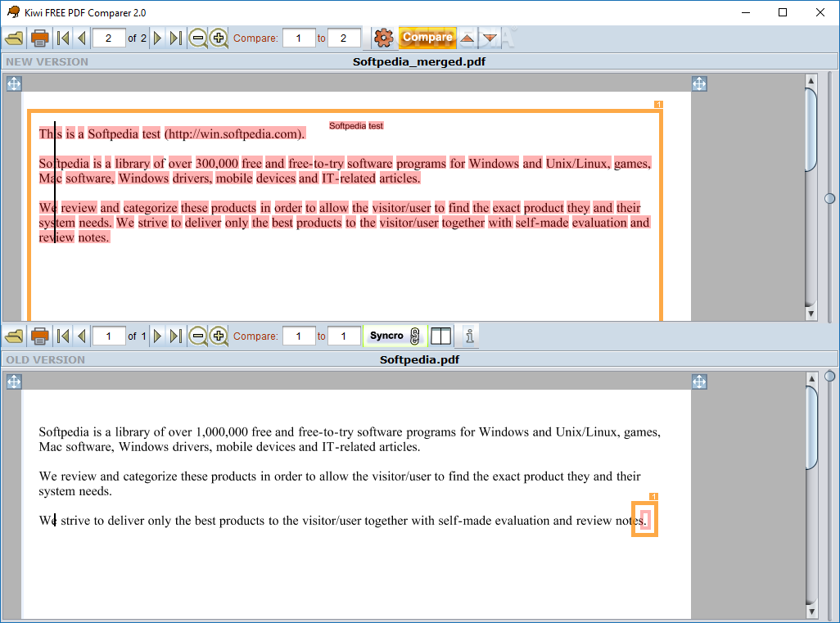The image size is (840, 623).
Task: Maximize the Kiwi PDF Comparer window
Action: (783, 12)
